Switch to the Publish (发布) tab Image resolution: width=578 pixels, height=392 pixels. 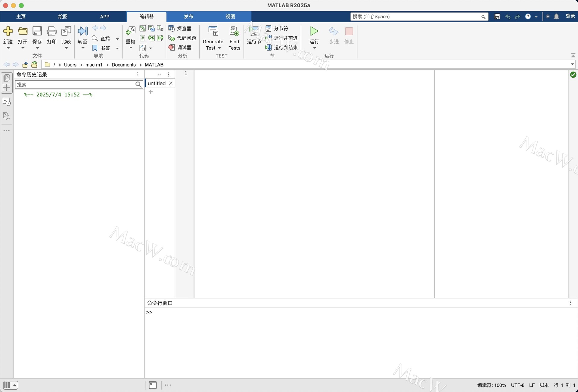tap(188, 17)
